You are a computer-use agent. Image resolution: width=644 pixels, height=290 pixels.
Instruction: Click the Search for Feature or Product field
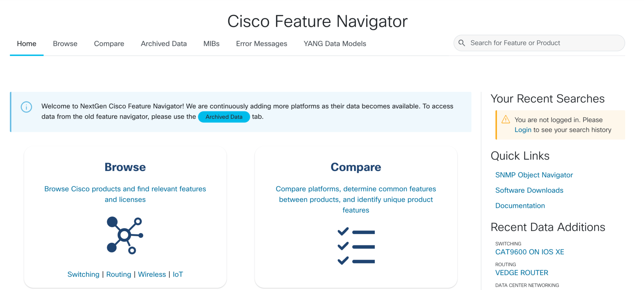click(x=535, y=43)
